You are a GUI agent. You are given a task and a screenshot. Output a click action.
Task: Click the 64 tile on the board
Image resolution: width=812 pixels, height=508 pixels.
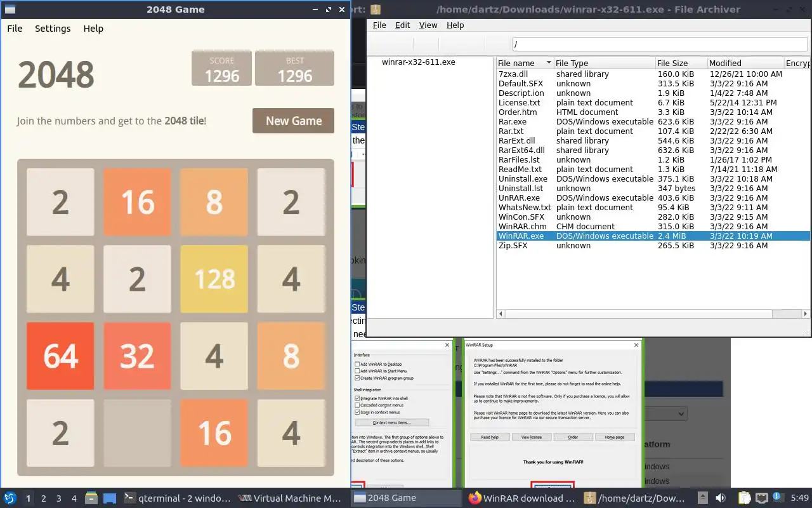click(60, 356)
